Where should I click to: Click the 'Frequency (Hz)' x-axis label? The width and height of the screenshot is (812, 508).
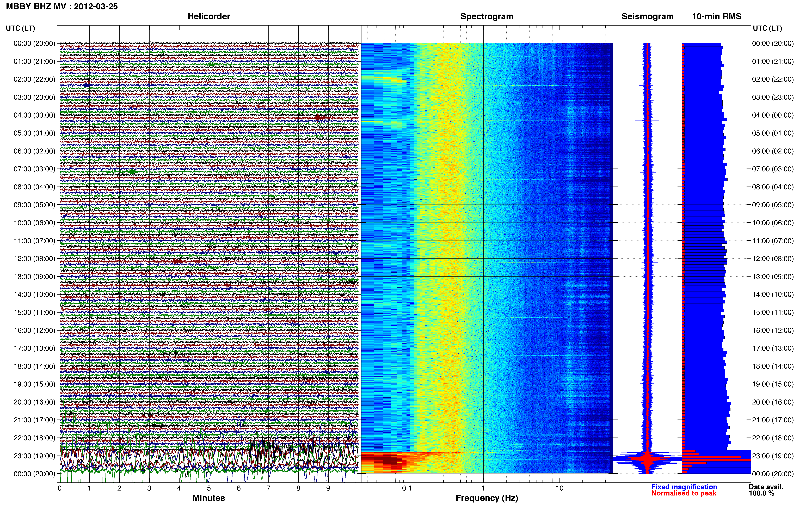coord(487,498)
